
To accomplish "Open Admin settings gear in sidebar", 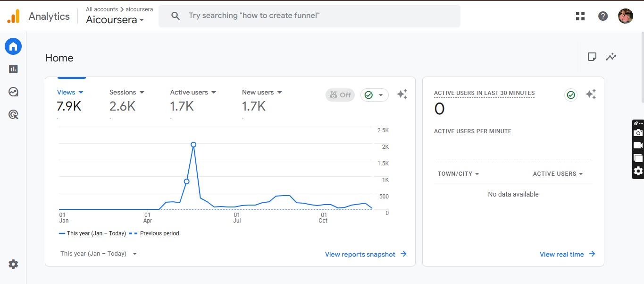I will tap(13, 264).
